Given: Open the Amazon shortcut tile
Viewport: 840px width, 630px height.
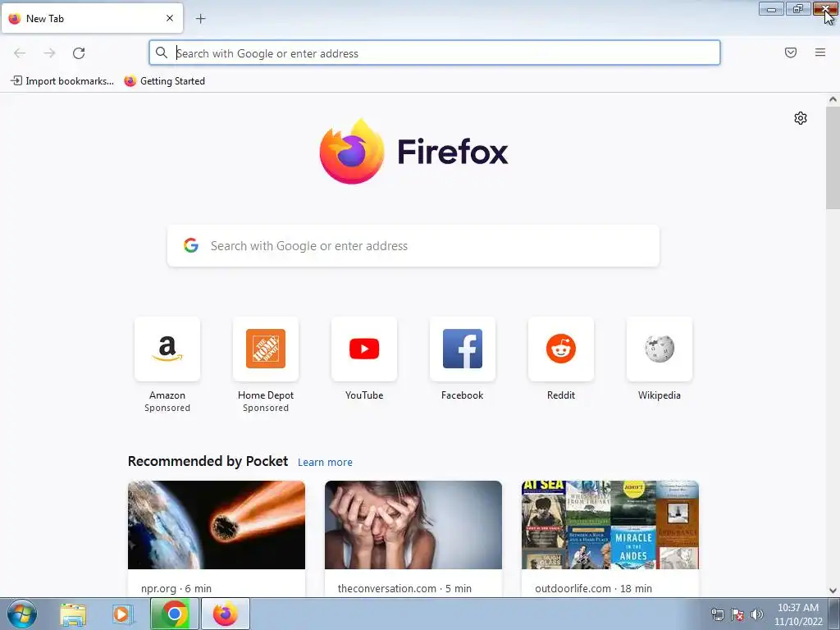Looking at the screenshot, I should click(167, 349).
